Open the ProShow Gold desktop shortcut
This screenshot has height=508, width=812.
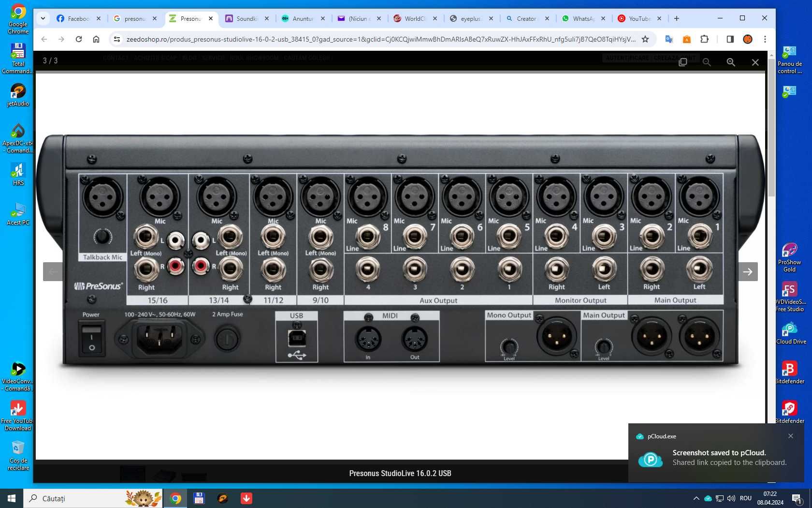(789, 258)
